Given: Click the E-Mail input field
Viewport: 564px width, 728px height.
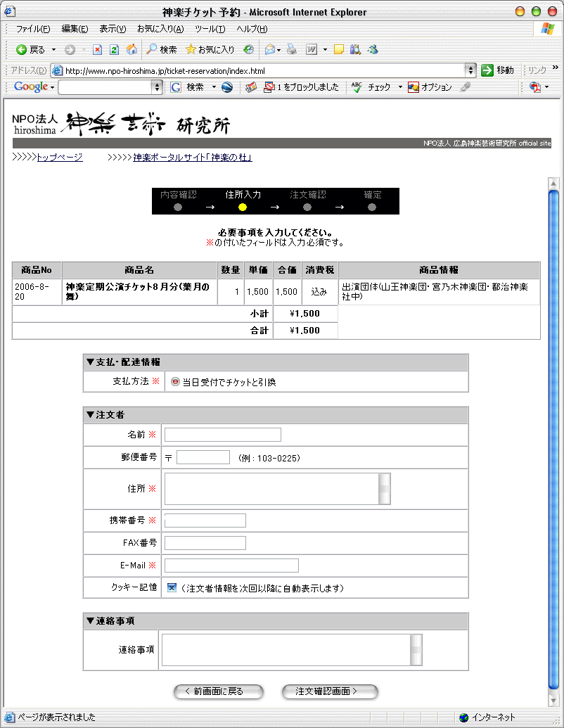Looking at the screenshot, I should [x=231, y=565].
